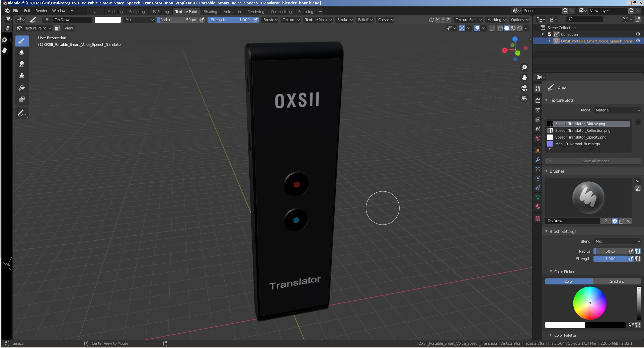Expand the Color Palette section
Image resolution: width=644 pixels, height=348 pixels.
coord(565,335)
